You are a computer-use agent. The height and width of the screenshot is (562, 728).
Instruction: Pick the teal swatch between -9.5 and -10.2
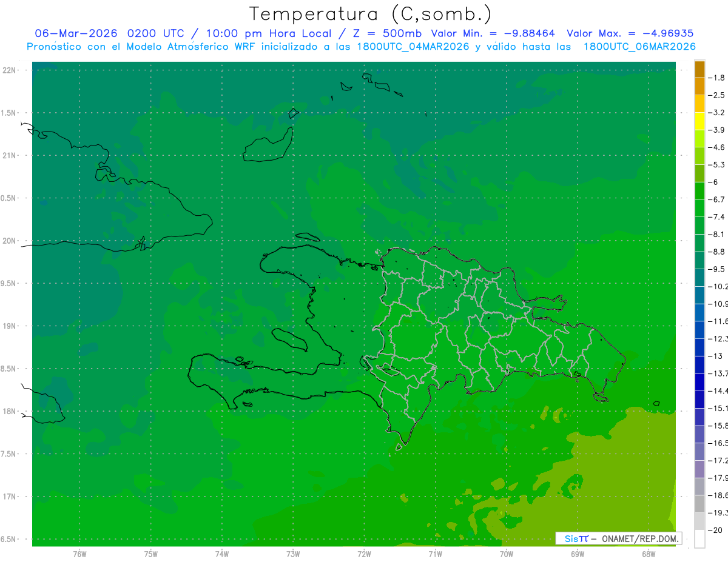tap(699, 278)
